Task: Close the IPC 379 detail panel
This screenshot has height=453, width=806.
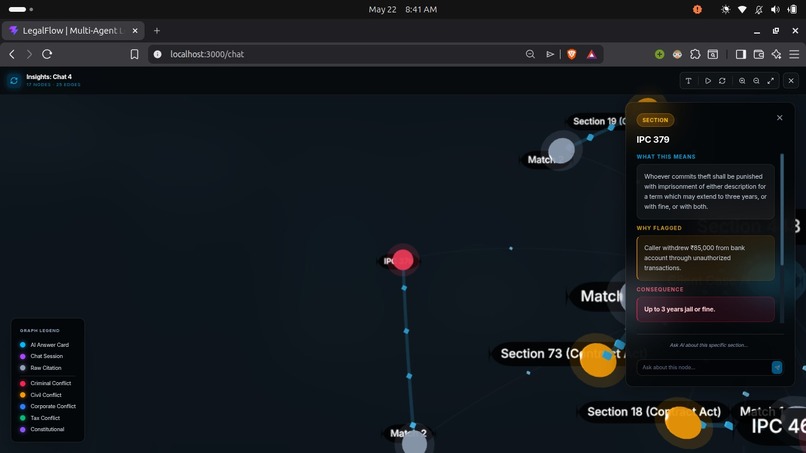Action: [780, 118]
